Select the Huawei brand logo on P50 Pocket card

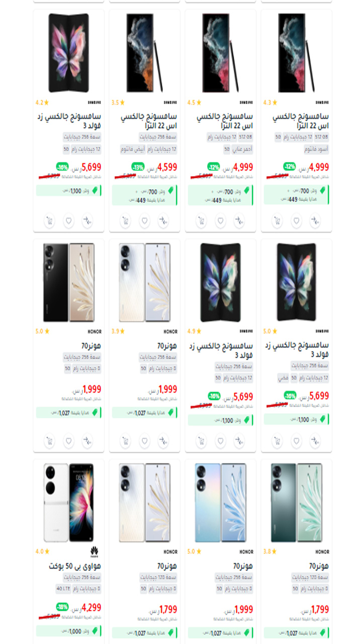coord(94,552)
